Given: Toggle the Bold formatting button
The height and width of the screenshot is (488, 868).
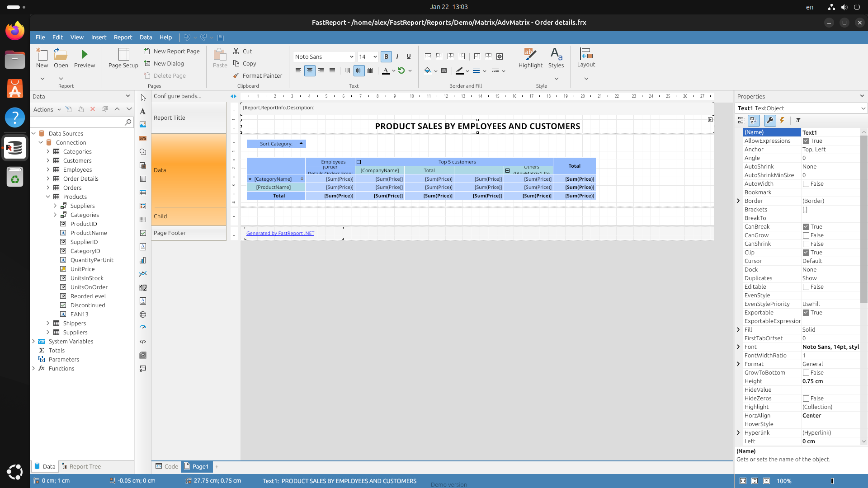Looking at the screenshot, I should coord(386,56).
